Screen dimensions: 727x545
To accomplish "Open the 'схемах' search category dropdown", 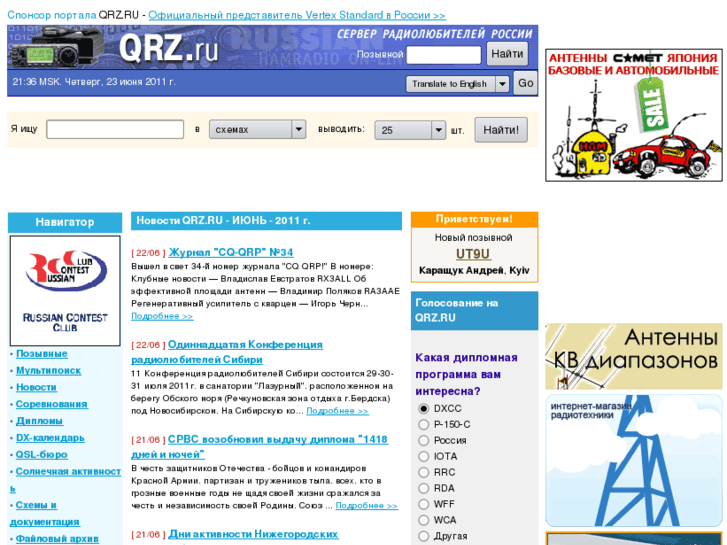I will pyautogui.click(x=257, y=129).
